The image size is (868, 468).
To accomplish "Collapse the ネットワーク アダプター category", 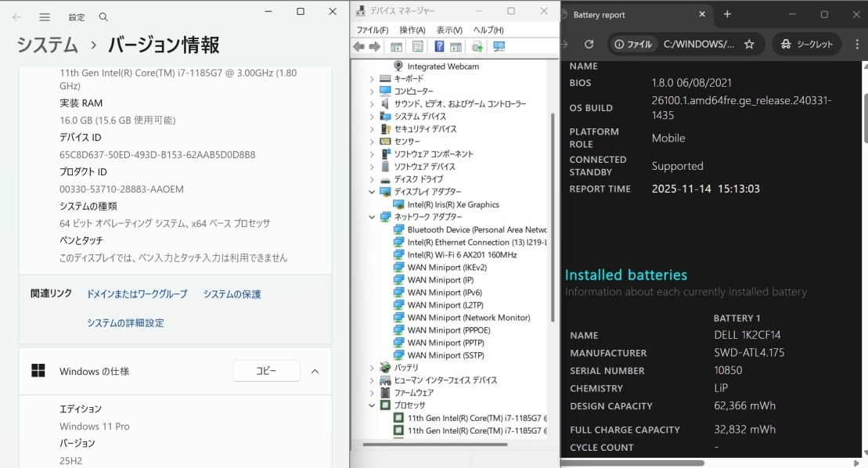I will [x=370, y=217].
